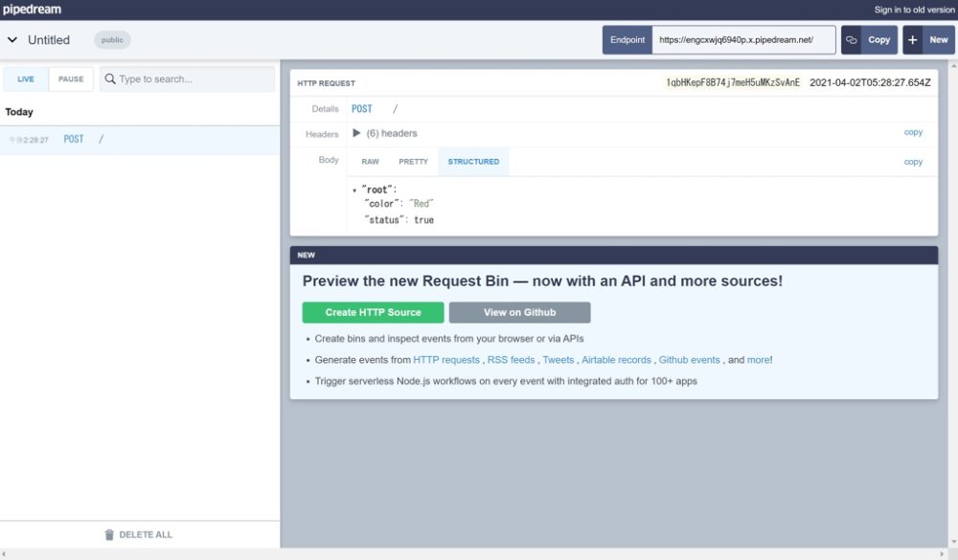The image size is (958, 560).
Task: Switch the event feed to LIVE mode
Action: (25, 78)
